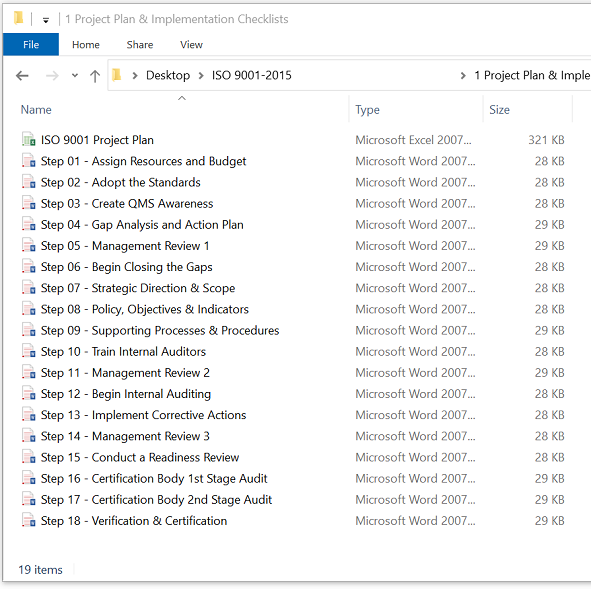591x589 pixels.
Task: Navigate to Desktop in the breadcrumb path
Action: pyautogui.click(x=168, y=75)
